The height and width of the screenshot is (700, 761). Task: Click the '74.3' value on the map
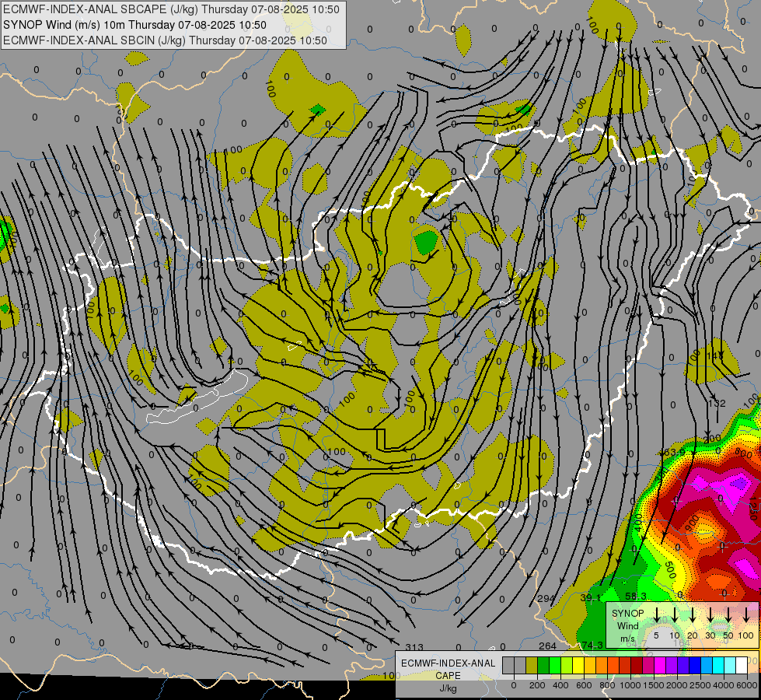[592, 645]
